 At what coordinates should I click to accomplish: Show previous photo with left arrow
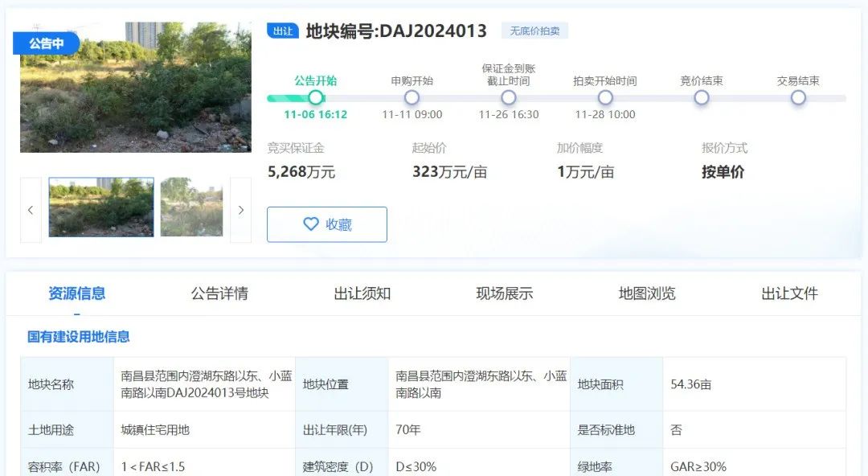click(31, 210)
